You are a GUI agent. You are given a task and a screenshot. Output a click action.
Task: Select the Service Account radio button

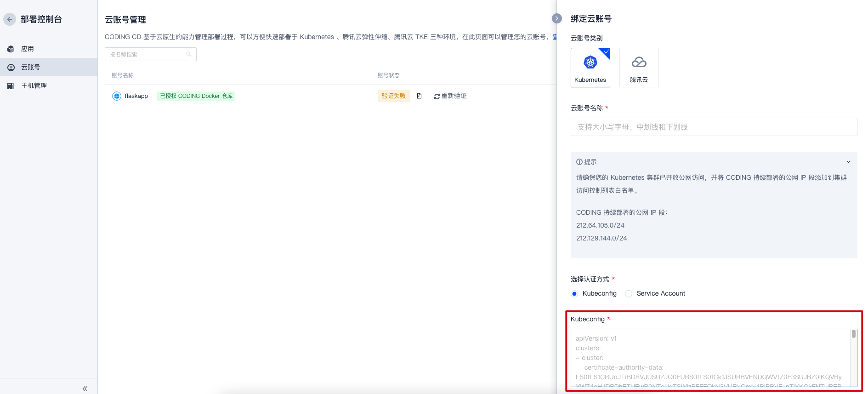pos(629,294)
